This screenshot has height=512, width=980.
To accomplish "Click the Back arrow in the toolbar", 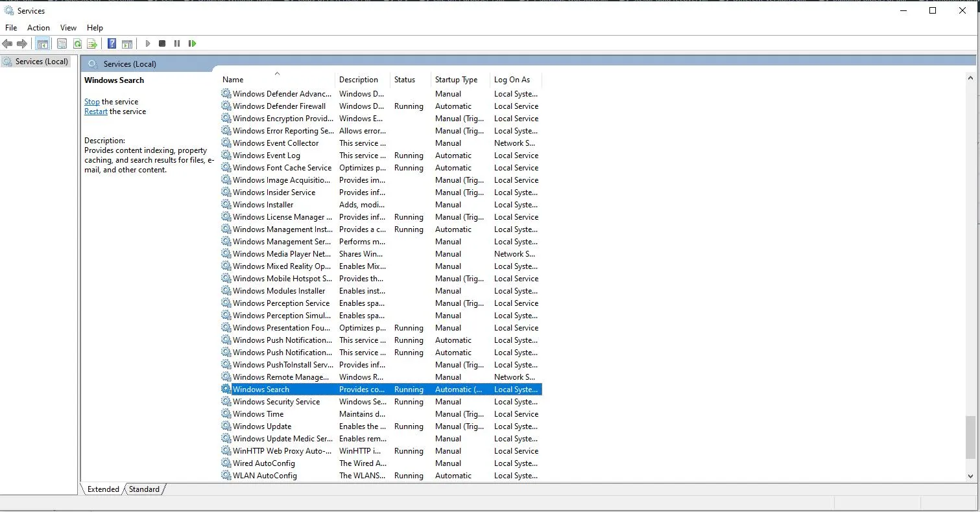I will [7, 43].
